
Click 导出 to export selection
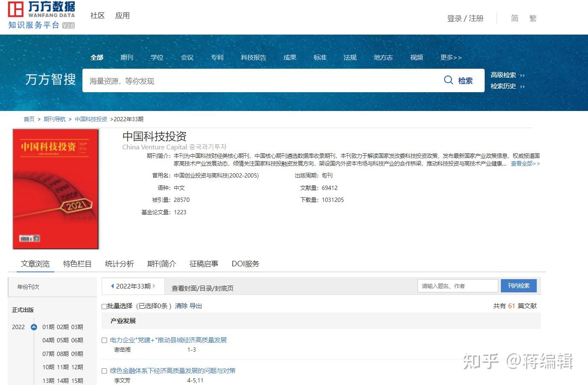tap(196, 306)
